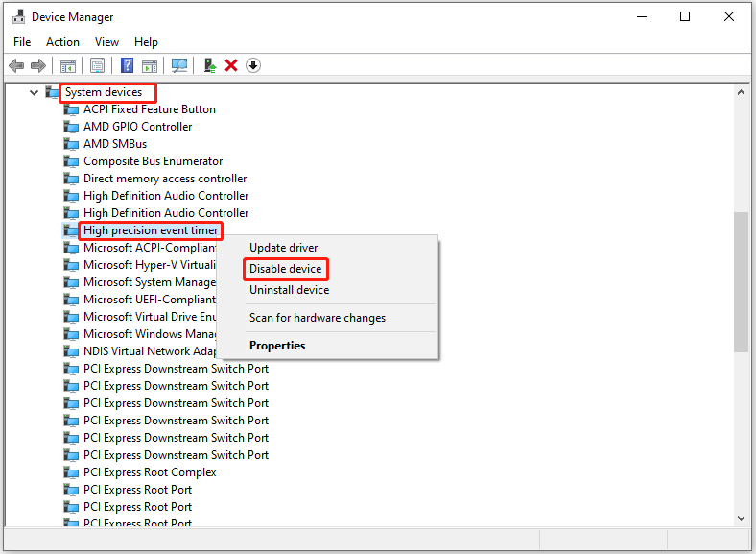
Task: Click the System devices category icon
Action: tap(52, 91)
